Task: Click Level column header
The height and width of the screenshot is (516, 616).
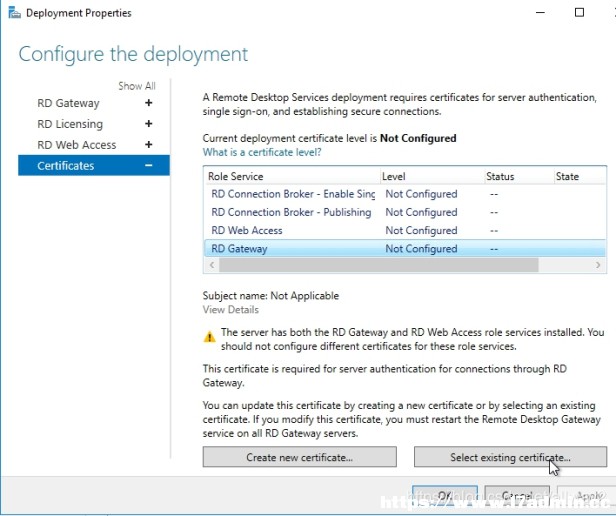Action: click(x=433, y=176)
